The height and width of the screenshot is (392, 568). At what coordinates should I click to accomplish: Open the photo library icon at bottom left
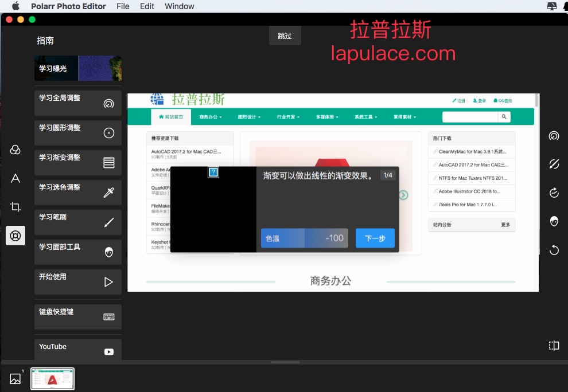pos(15,379)
